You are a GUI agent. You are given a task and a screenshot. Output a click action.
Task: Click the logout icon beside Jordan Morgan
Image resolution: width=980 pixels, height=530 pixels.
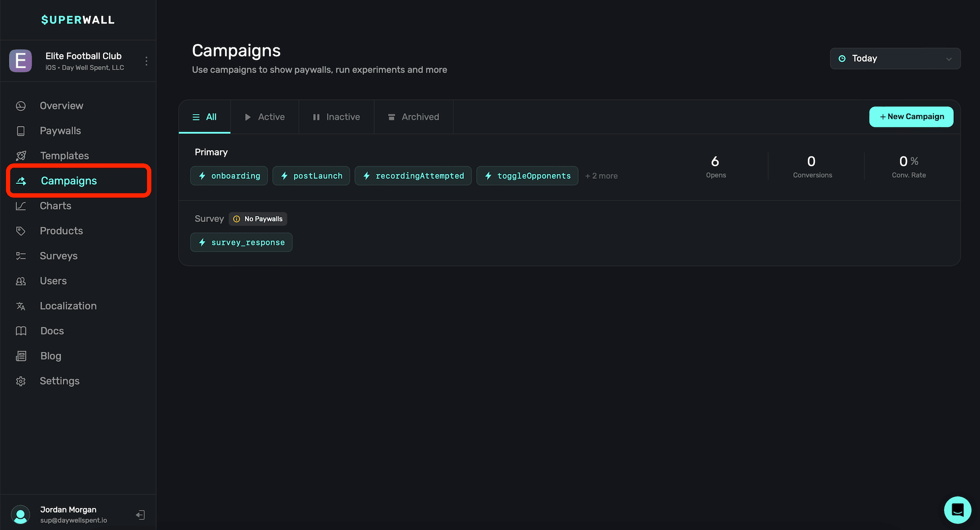coord(141,515)
